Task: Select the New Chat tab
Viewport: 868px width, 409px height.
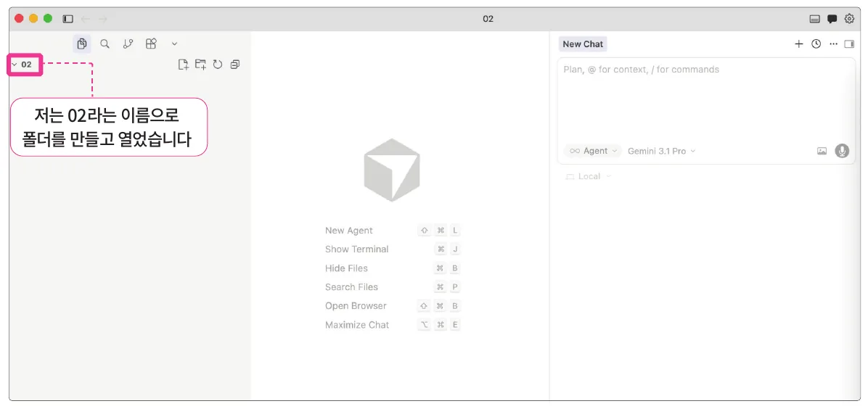Action: [x=583, y=44]
